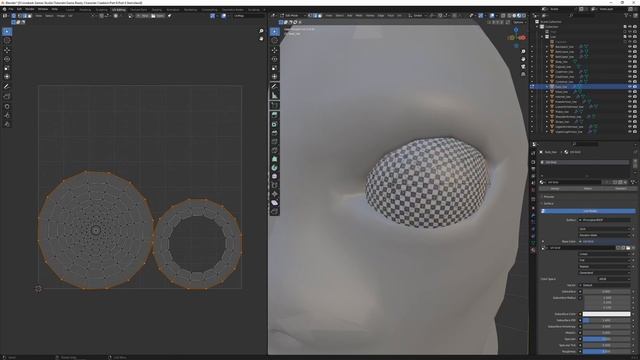Click Open image button in UV editor
Screen dimensions: 640x360
[x=158, y=16]
